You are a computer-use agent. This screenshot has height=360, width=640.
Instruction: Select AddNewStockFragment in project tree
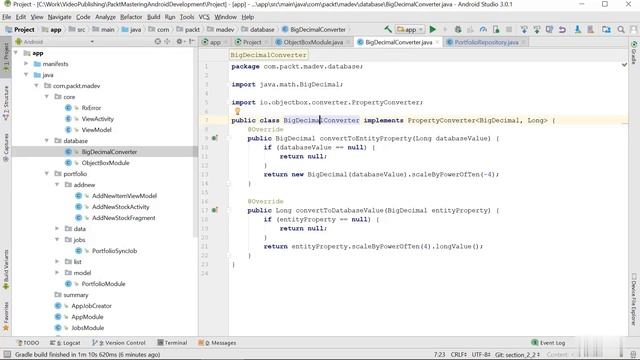[123, 218]
